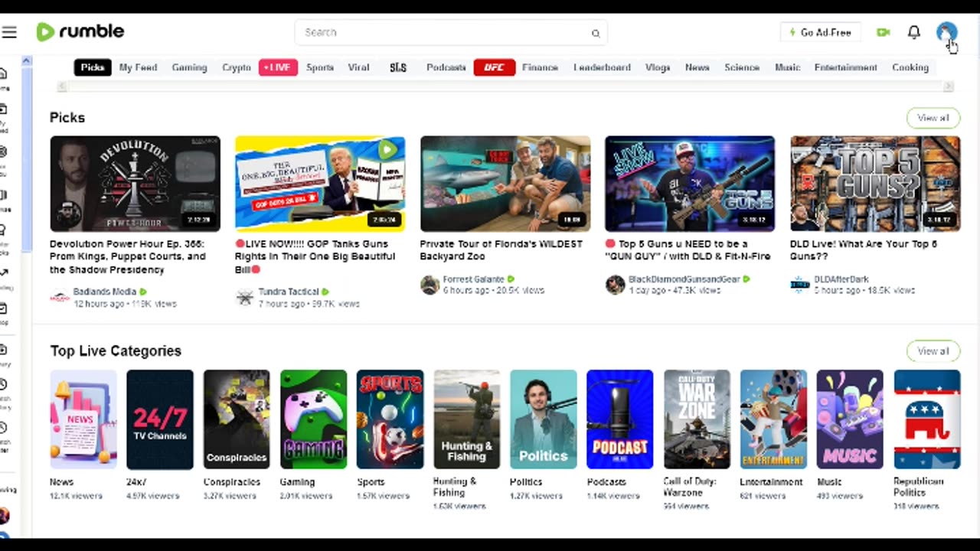This screenshot has height=551, width=980.
Task: Click the Badlands Media channel avatar
Action: point(60,297)
